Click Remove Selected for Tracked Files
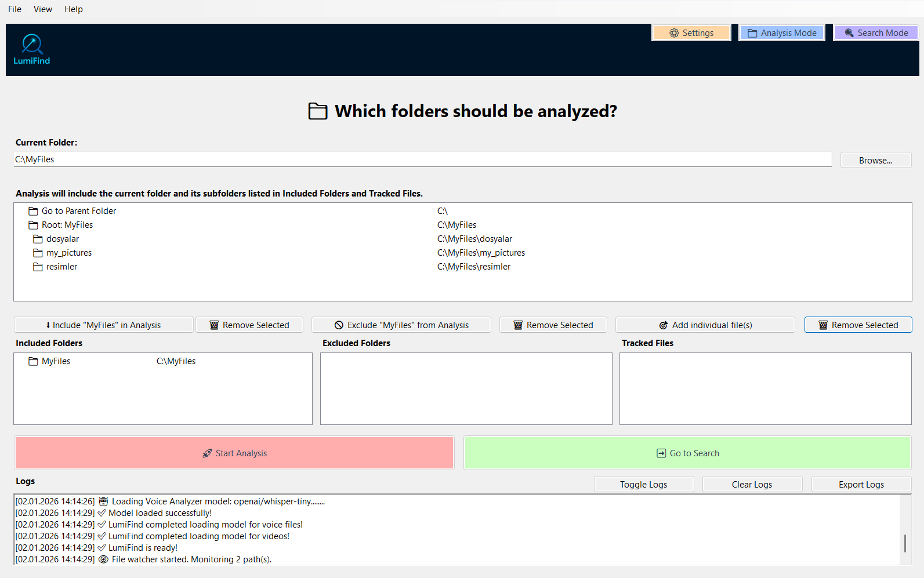Screen dimensions: 924x578 click(x=858, y=325)
